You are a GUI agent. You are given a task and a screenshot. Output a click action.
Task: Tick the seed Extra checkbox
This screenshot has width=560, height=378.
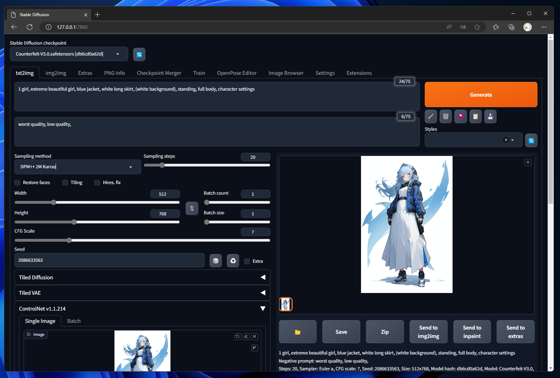247,261
